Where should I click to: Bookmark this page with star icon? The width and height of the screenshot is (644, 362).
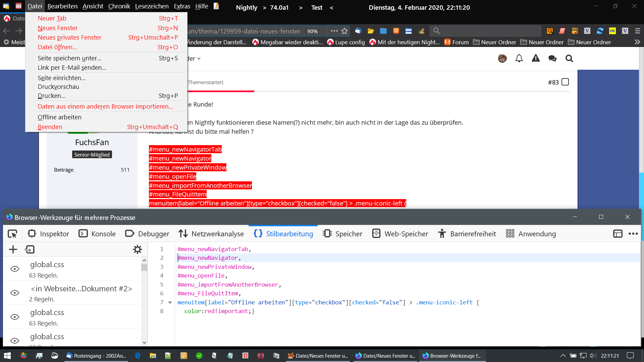tap(344, 31)
